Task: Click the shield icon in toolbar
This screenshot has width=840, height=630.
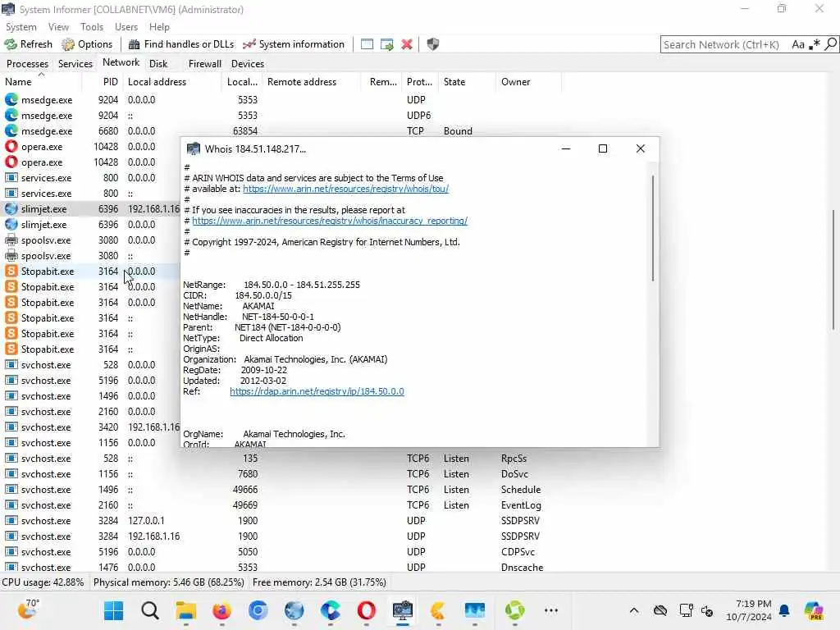Action: pyautogui.click(x=433, y=44)
